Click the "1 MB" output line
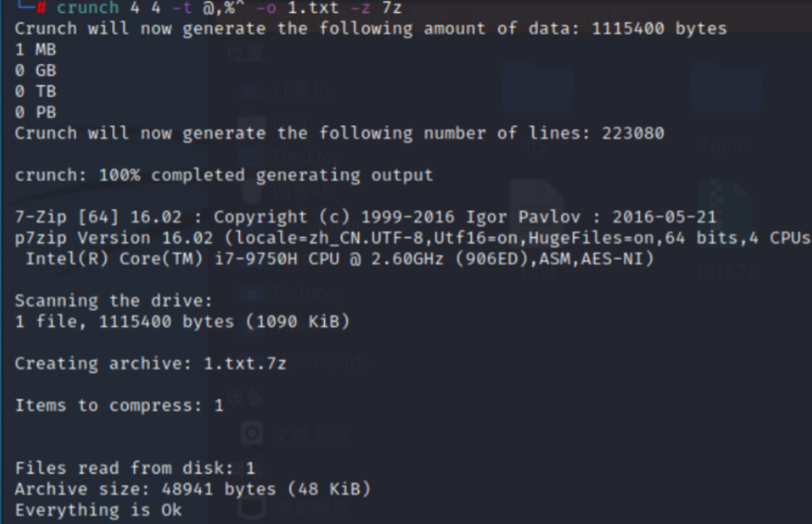 click(35, 50)
